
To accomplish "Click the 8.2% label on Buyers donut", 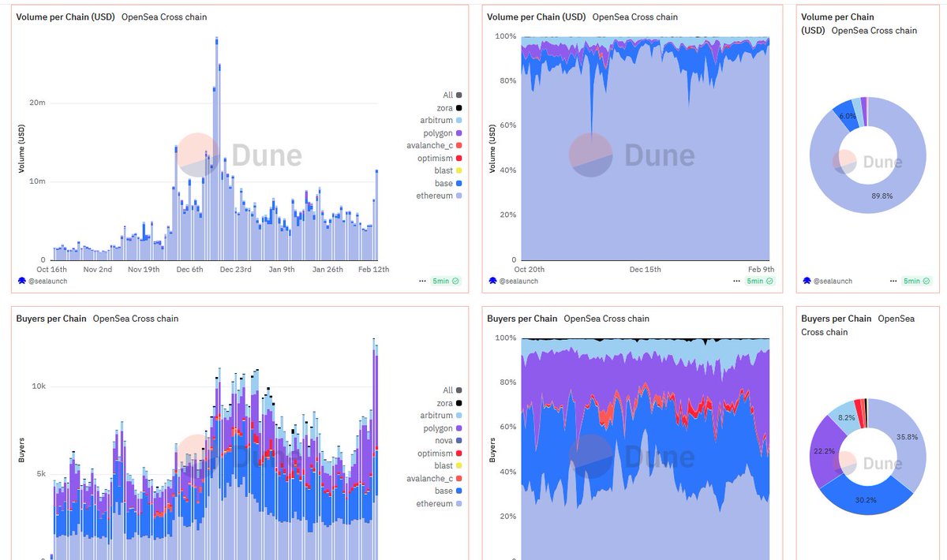I will [846, 420].
